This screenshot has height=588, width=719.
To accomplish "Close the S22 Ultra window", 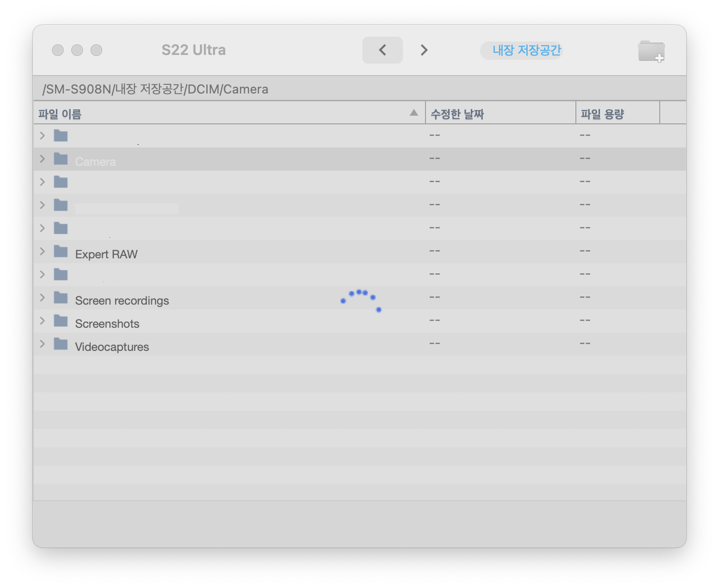I will [58, 50].
